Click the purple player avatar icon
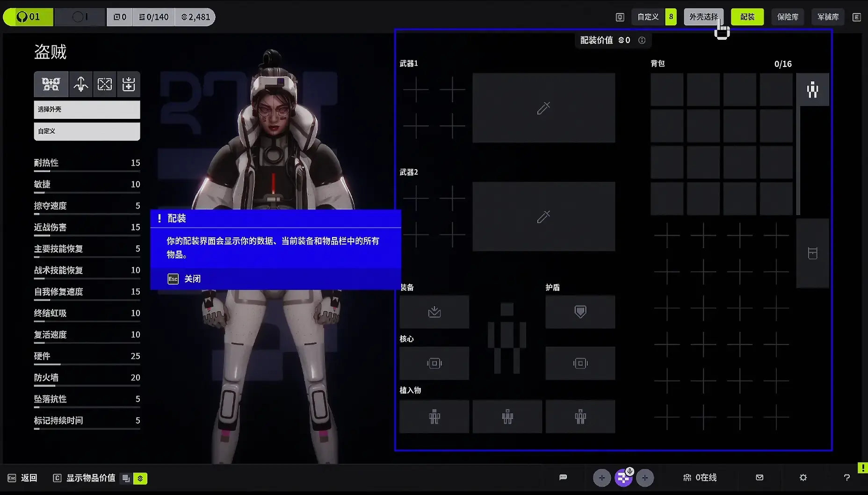 click(623, 478)
